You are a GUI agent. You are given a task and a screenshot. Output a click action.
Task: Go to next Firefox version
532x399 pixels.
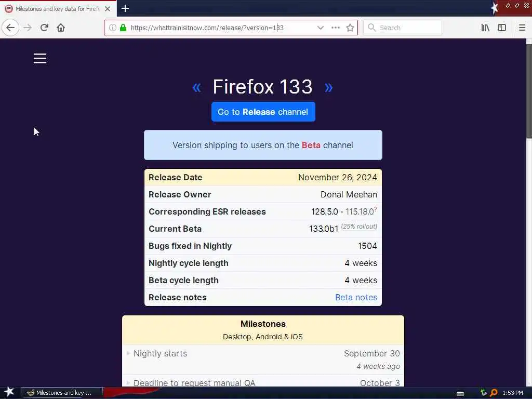[x=328, y=87]
